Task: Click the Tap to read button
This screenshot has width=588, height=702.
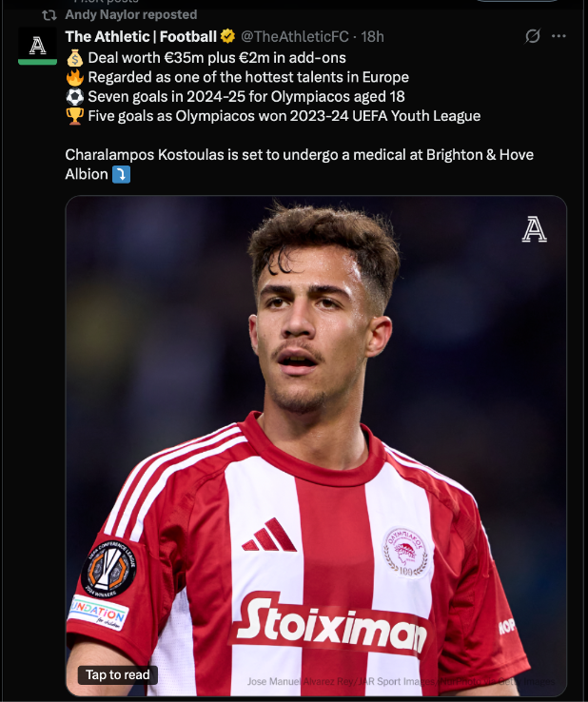Action: click(117, 674)
